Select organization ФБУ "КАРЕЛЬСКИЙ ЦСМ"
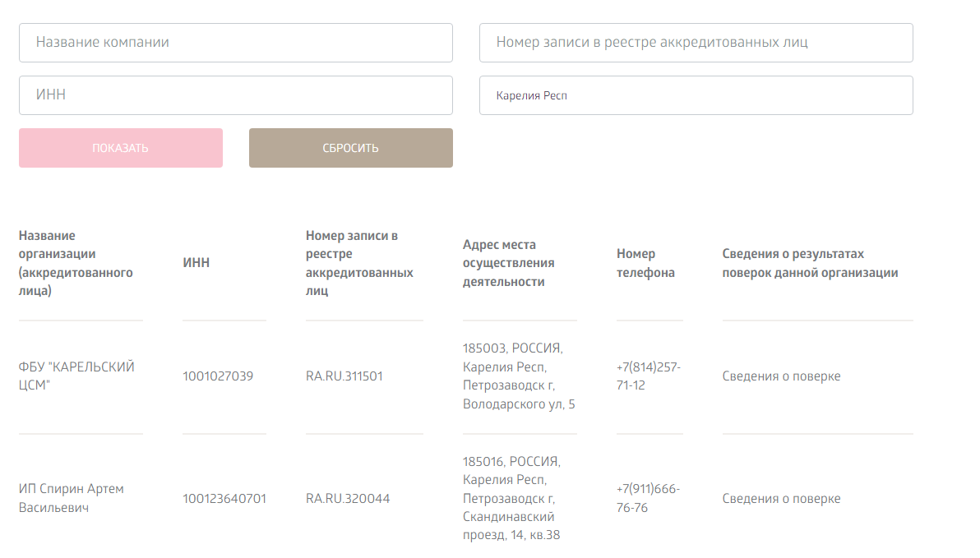The image size is (980, 558). click(76, 376)
